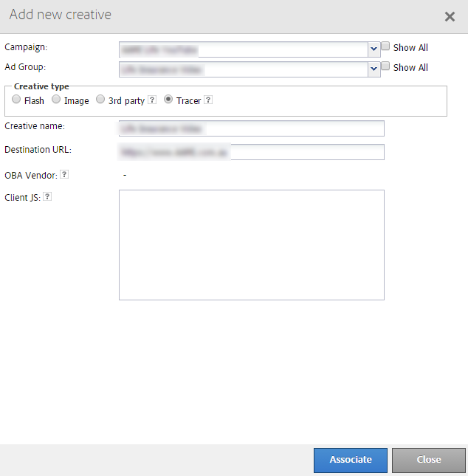Image resolution: width=468 pixels, height=476 pixels.
Task: Click the help icon next to Tracer
Action: (208, 100)
